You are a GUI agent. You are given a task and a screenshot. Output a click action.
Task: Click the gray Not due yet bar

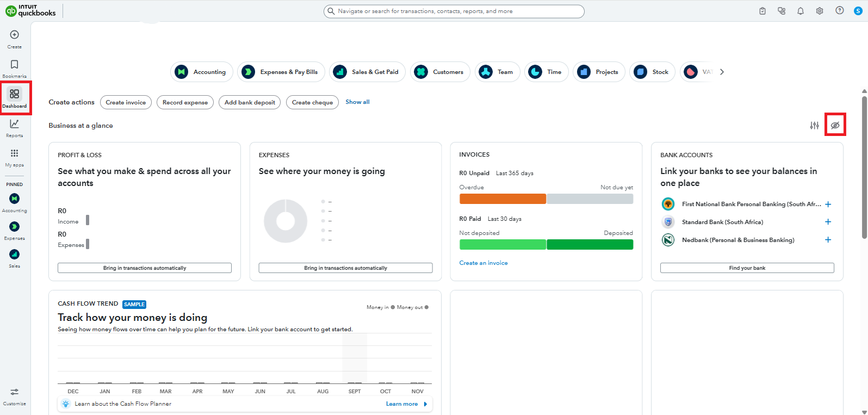click(590, 199)
